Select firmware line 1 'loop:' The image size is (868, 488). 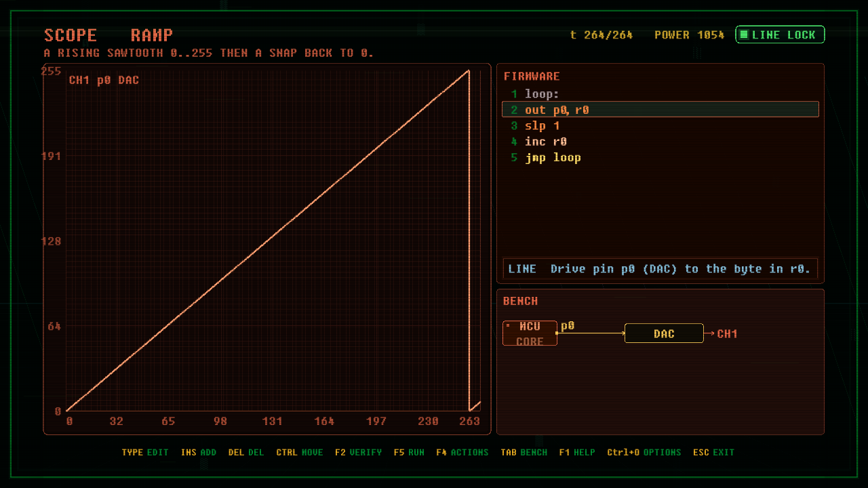pos(660,94)
